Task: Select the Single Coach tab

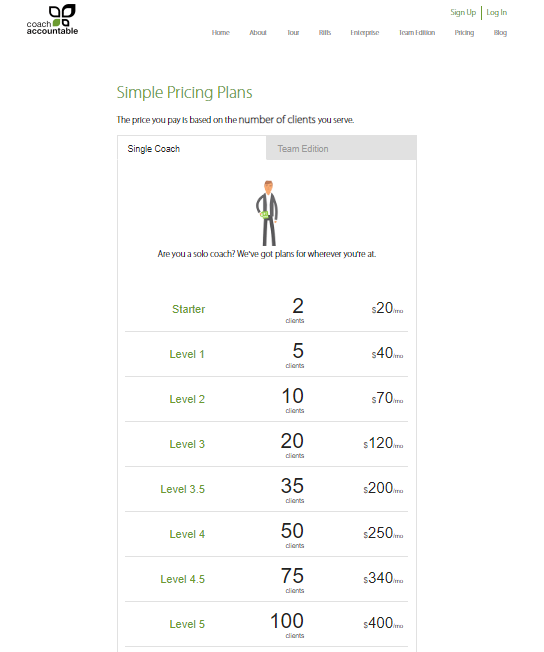Action: pos(192,148)
